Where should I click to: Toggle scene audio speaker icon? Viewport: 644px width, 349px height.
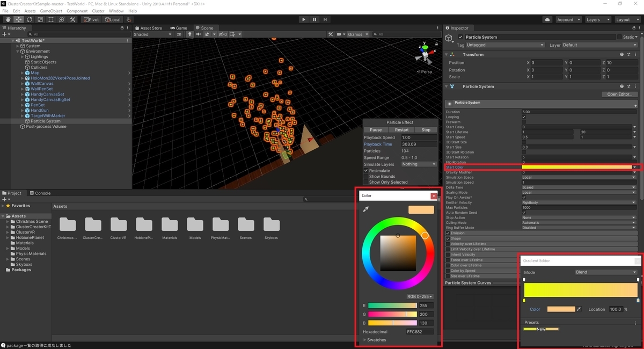198,34
